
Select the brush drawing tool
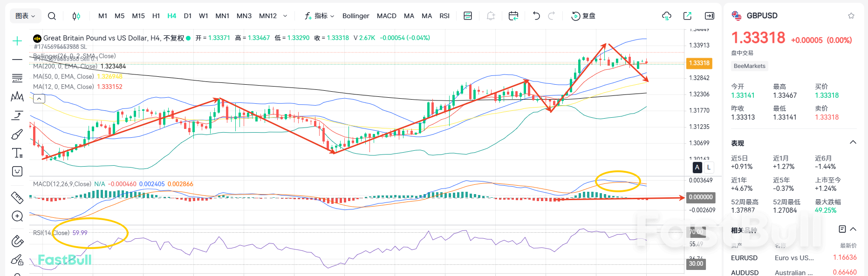point(17,135)
